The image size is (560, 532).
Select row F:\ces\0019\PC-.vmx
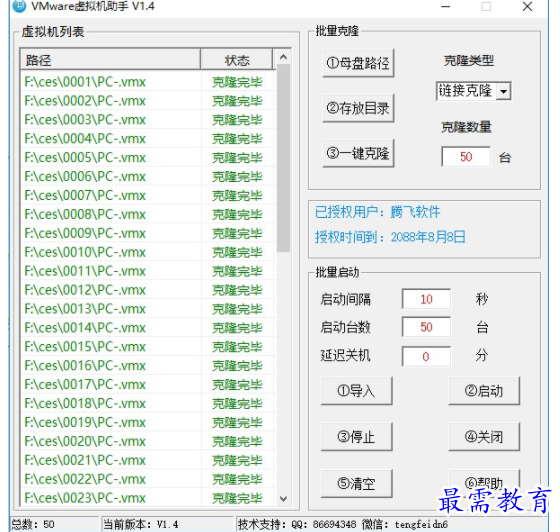(148, 423)
